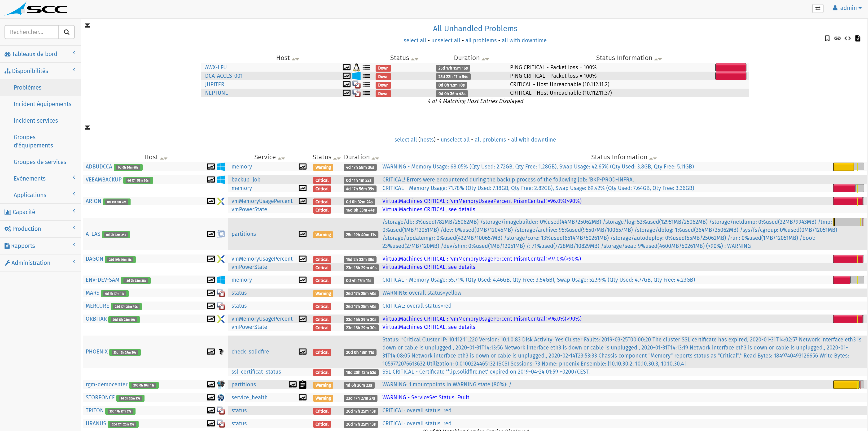
Task: Sort host table by Status
Action: click(x=414, y=59)
